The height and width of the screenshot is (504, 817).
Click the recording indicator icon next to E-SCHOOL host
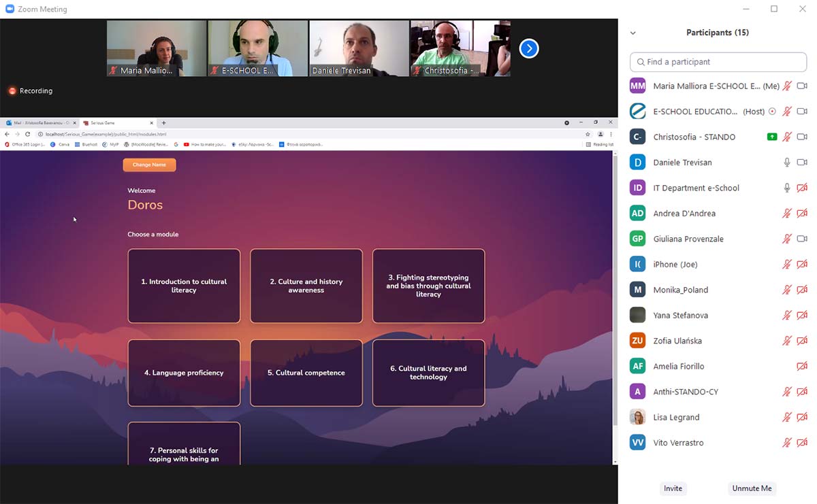pyautogui.click(x=772, y=112)
